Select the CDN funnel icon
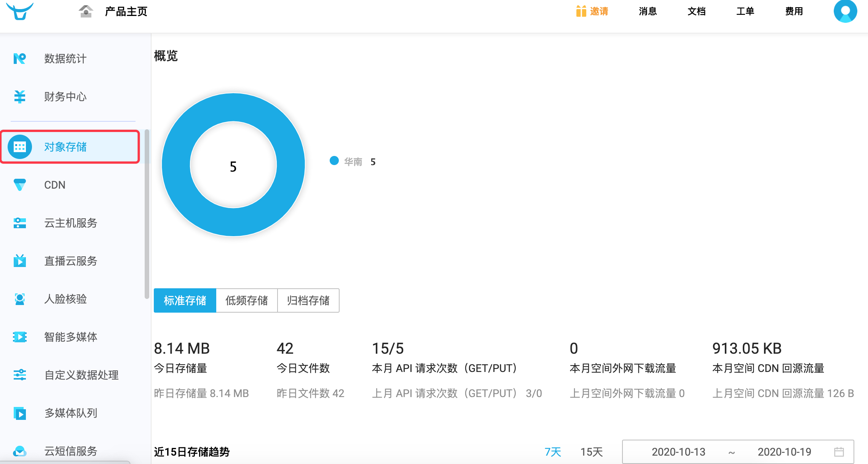Screen dimensions: 868x464 pos(19,185)
